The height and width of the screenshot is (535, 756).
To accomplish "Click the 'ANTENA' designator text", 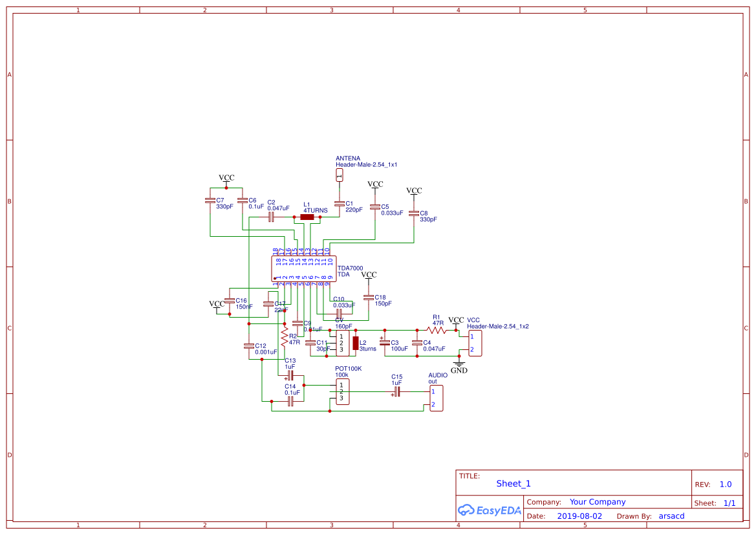I will pyautogui.click(x=348, y=158).
